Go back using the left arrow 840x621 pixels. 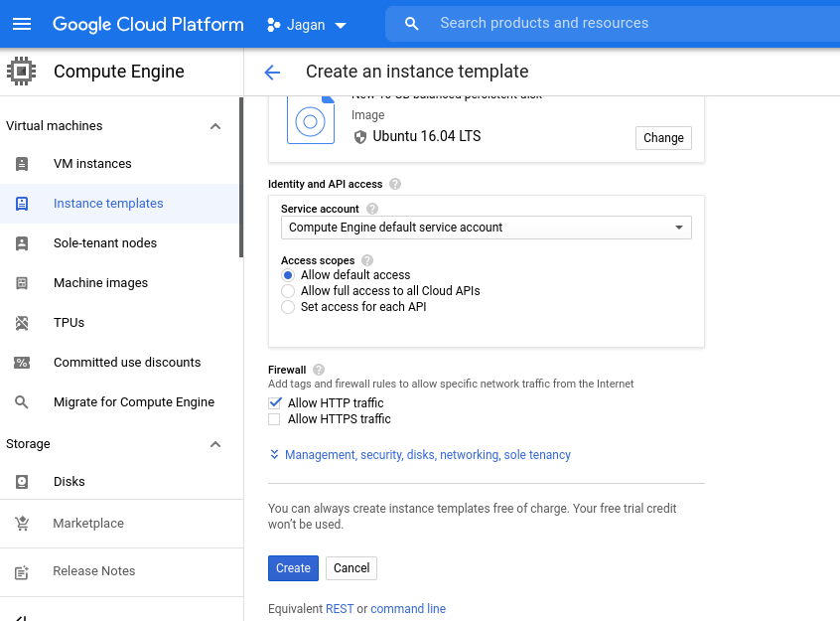tap(272, 72)
